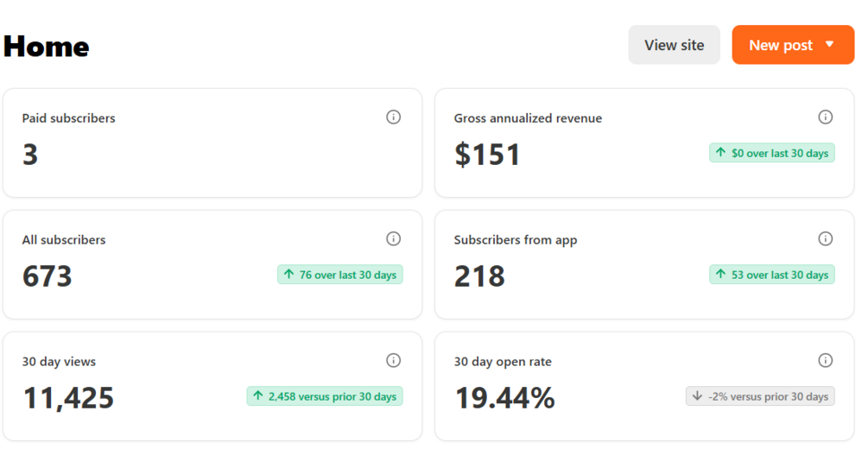Click the New post button

780,45
